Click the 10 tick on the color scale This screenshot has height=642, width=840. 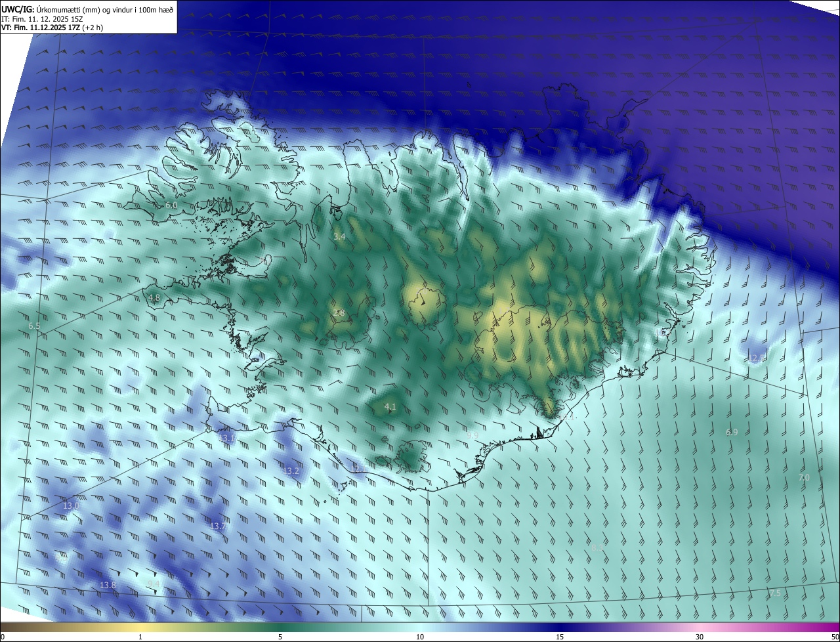[x=420, y=637]
